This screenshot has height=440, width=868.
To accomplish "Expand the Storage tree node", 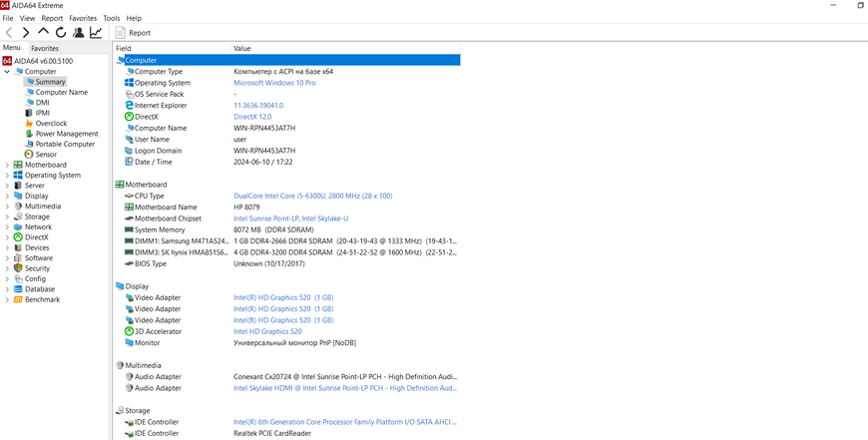I will [x=7, y=217].
